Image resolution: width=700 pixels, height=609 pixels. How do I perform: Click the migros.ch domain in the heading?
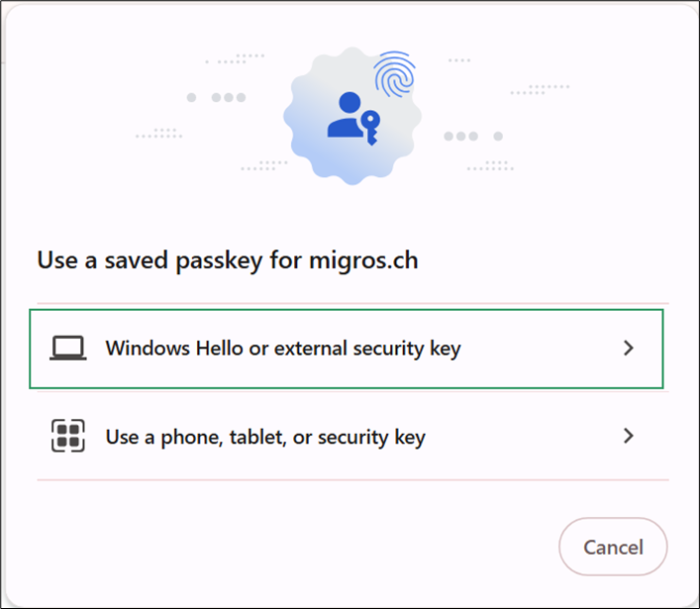(x=363, y=260)
